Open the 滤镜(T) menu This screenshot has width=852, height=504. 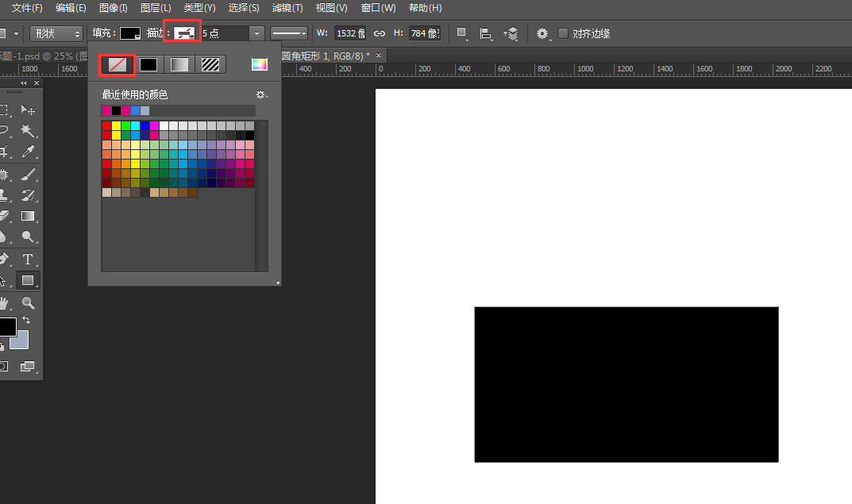click(x=287, y=8)
